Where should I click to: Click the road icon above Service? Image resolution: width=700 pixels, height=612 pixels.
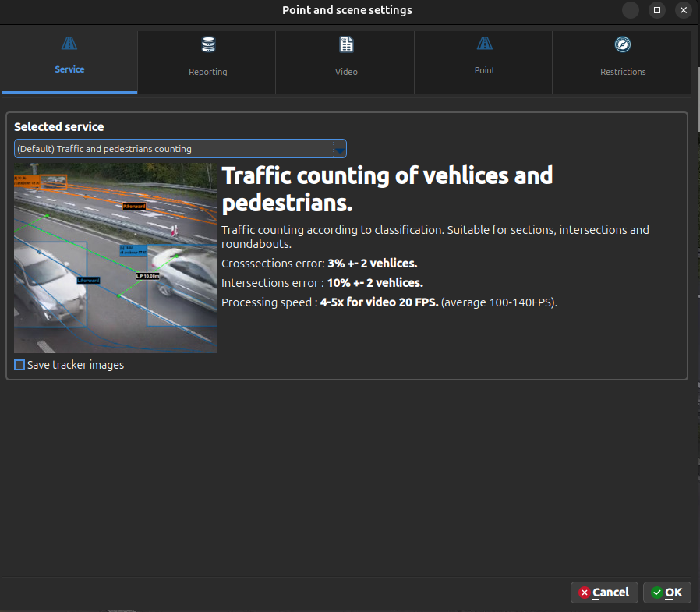click(69, 44)
